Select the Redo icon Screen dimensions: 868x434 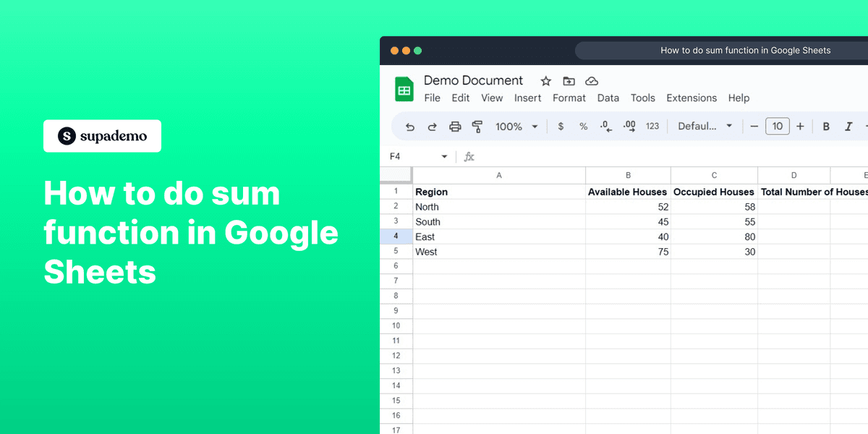coord(432,127)
